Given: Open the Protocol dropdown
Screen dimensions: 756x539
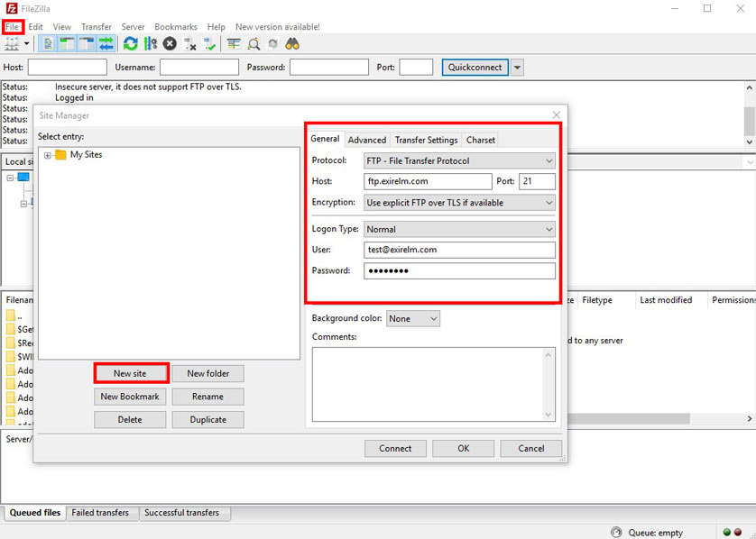Looking at the screenshot, I should coord(459,160).
